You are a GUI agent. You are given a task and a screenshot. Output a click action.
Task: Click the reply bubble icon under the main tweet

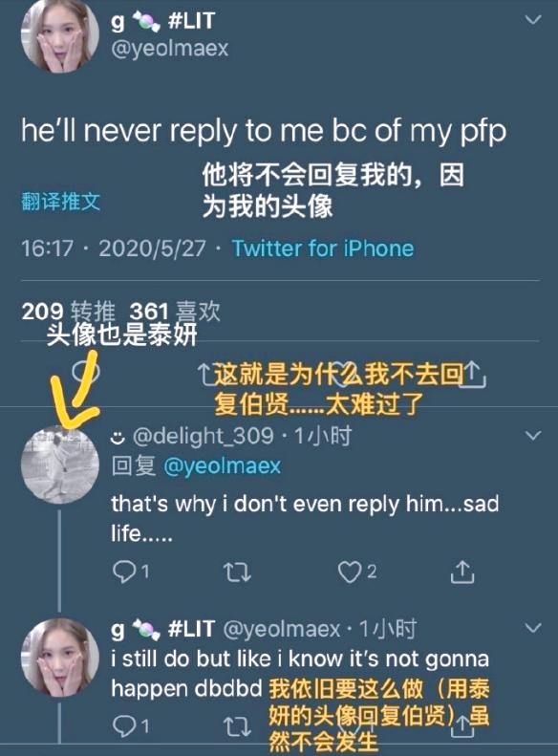[x=86, y=372]
